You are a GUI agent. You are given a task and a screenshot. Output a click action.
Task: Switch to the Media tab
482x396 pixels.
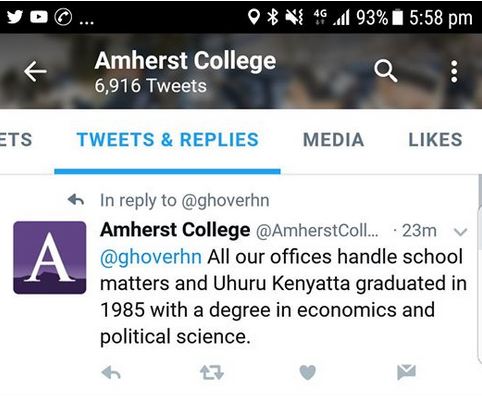click(333, 140)
